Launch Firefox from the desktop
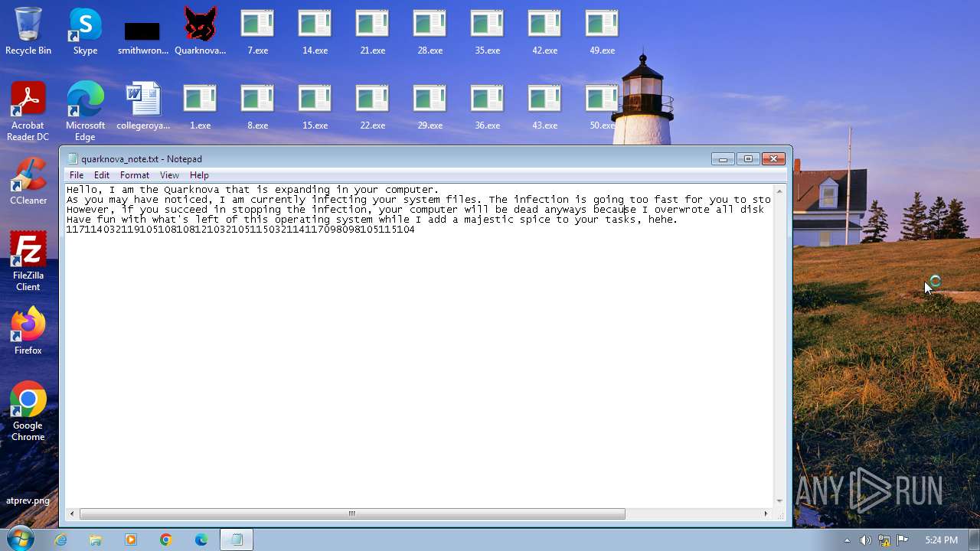 point(28,331)
